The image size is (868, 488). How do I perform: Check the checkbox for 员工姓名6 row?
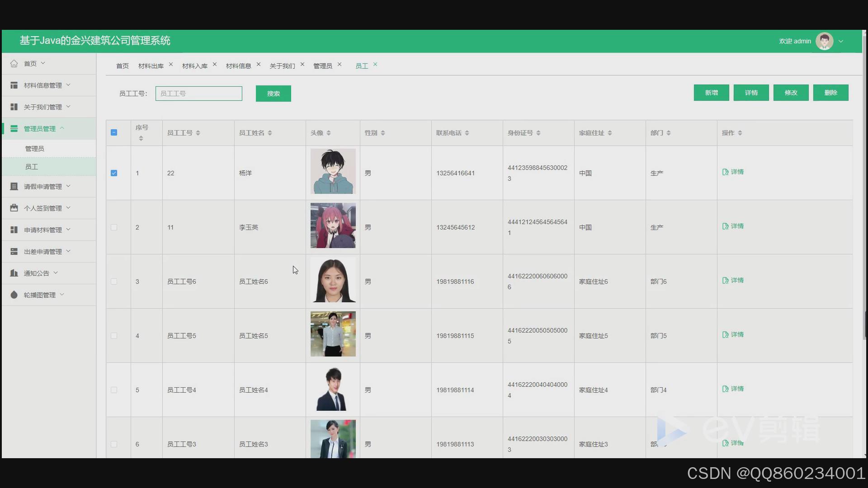114,282
